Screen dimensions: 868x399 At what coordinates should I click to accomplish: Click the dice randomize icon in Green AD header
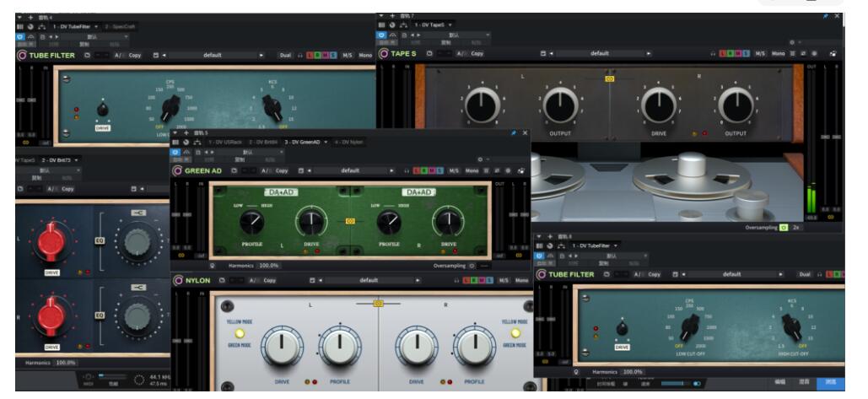click(x=521, y=171)
